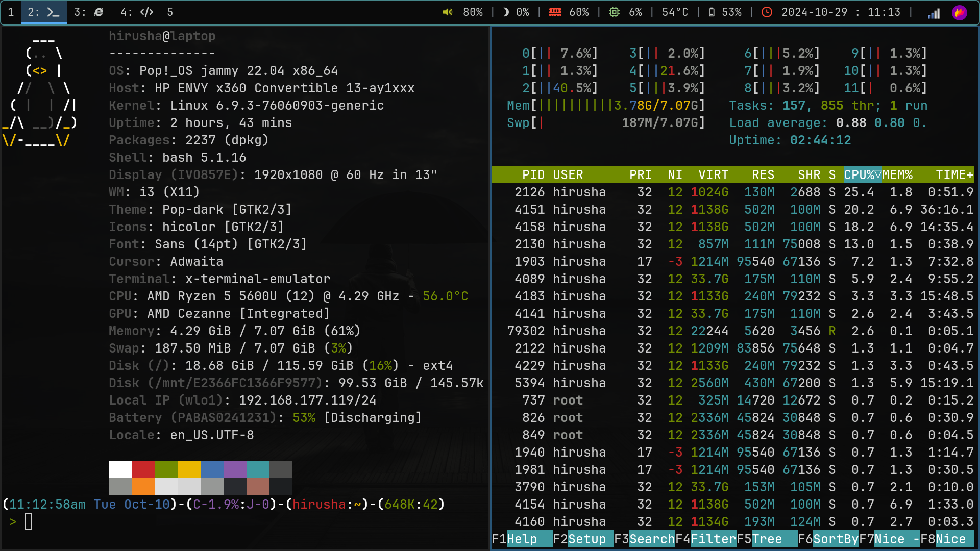Viewport: 980px width, 551px height.
Task: Click CPU core 4 usage meter
Action: pos(667,71)
